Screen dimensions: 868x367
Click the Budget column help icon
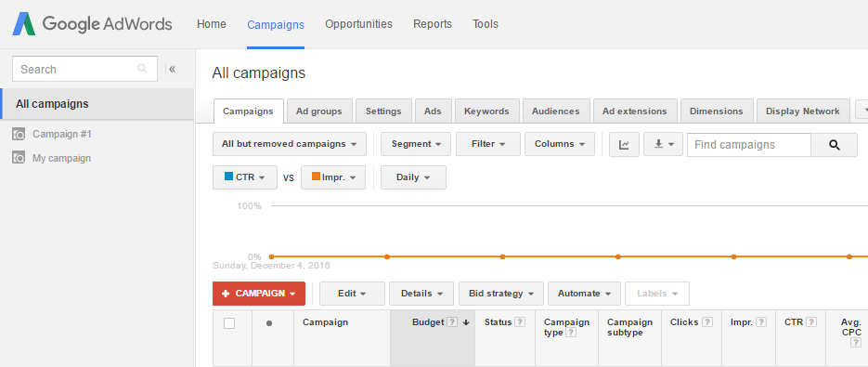click(452, 322)
